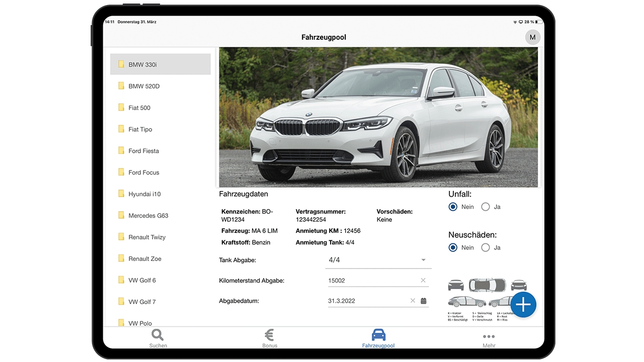The image size is (644, 362).
Task: Select the left side view car diagram
Action: [x=467, y=302]
